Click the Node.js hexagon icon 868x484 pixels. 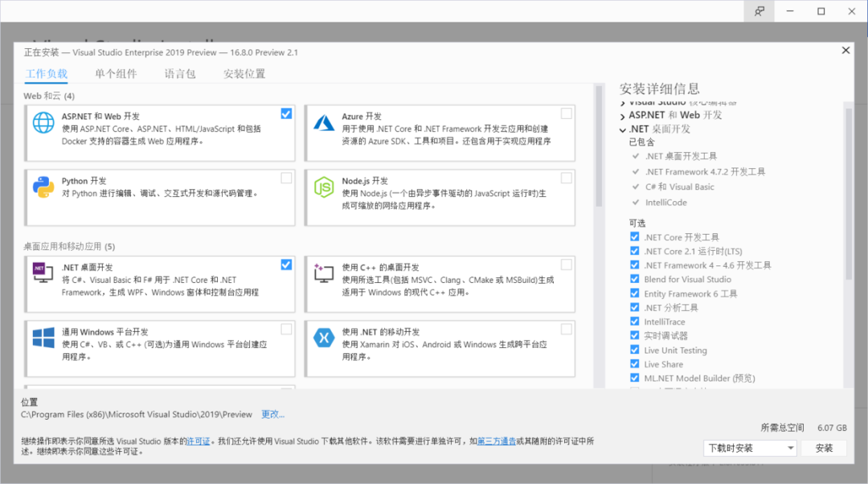click(324, 187)
